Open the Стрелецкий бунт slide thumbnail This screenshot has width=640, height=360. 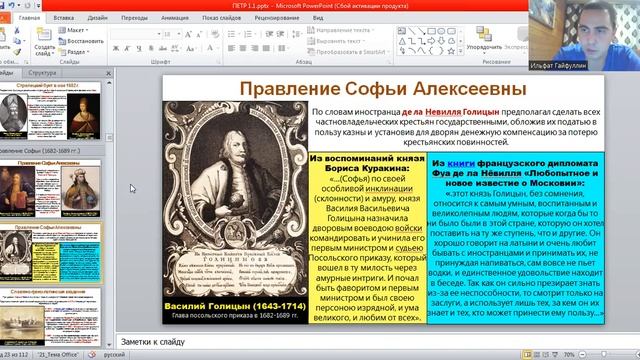pos(50,111)
